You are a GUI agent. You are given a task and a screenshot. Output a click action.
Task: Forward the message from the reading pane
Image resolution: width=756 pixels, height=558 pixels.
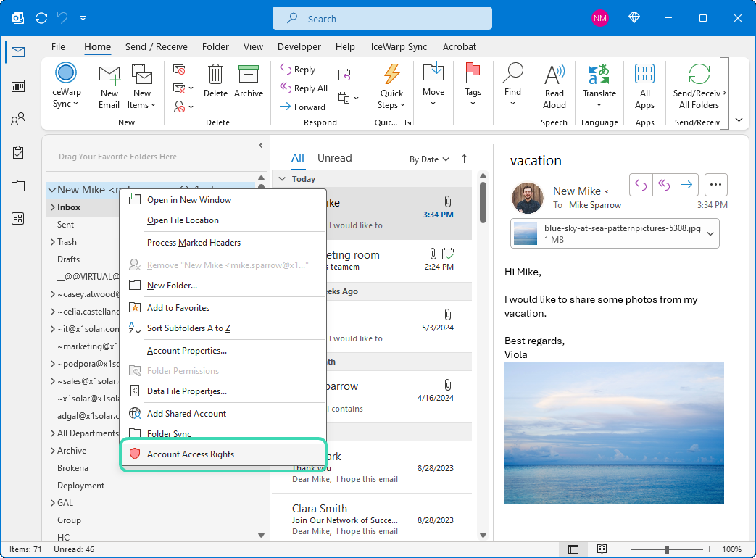[687, 185]
